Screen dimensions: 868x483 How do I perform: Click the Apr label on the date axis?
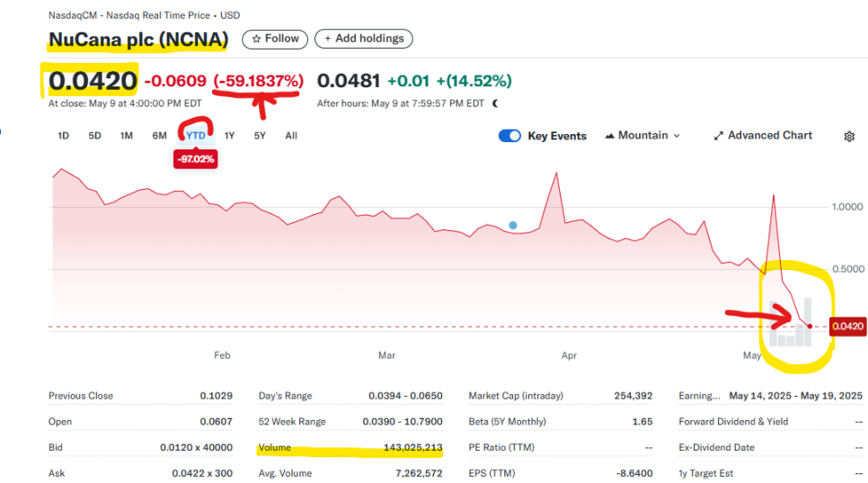click(569, 355)
